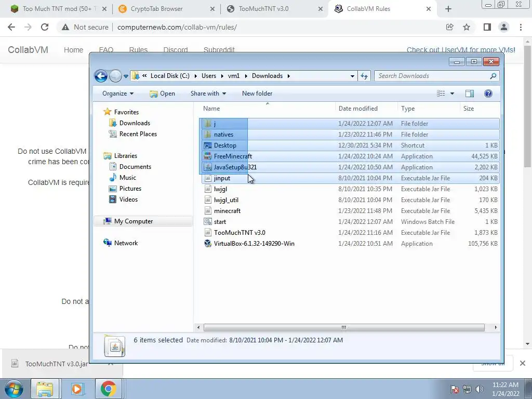The height and width of the screenshot is (399, 532).
Task: Click Home link on CollabVM page
Action: pos(73,50)
